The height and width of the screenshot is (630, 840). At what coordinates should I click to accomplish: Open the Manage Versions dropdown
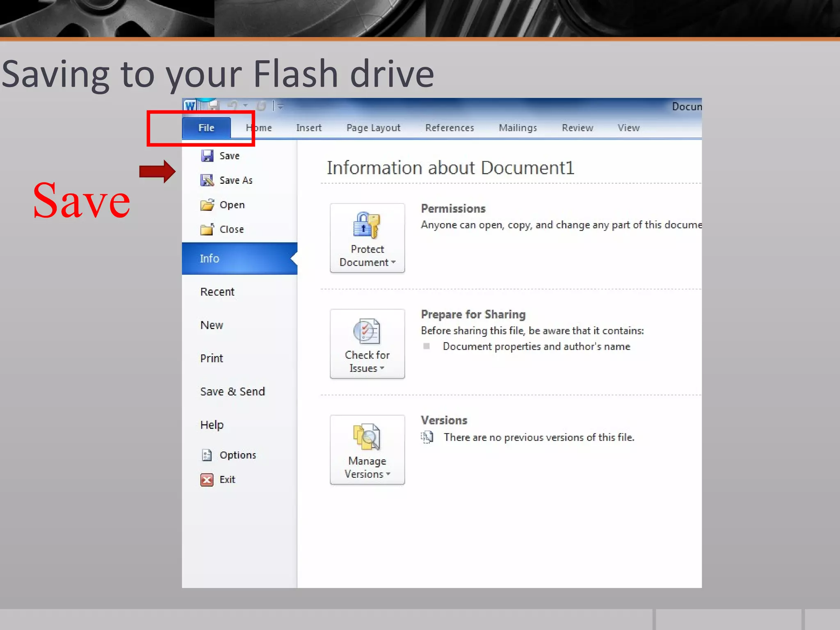coord(367,450)
